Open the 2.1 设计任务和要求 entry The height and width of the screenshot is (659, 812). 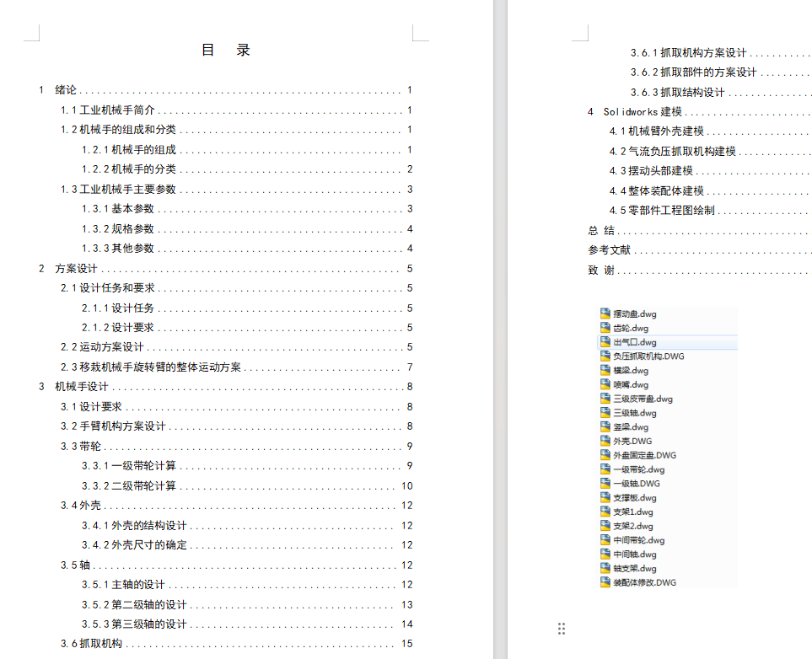click(x=236, y=288)
